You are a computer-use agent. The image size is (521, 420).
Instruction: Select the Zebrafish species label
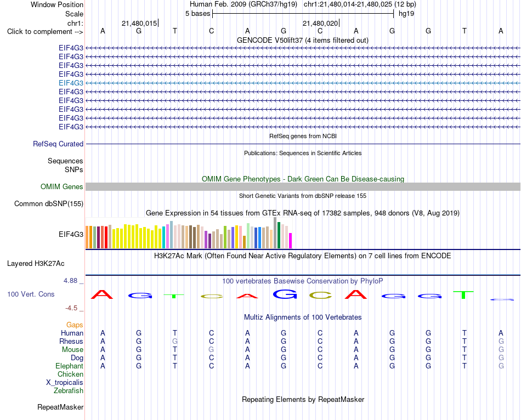[x=69, y=390]
